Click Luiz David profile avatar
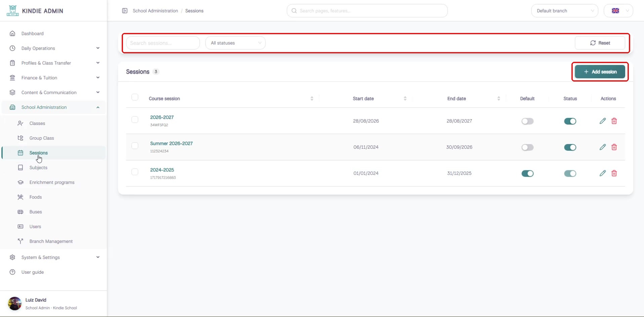 click(x=14, y=304)
